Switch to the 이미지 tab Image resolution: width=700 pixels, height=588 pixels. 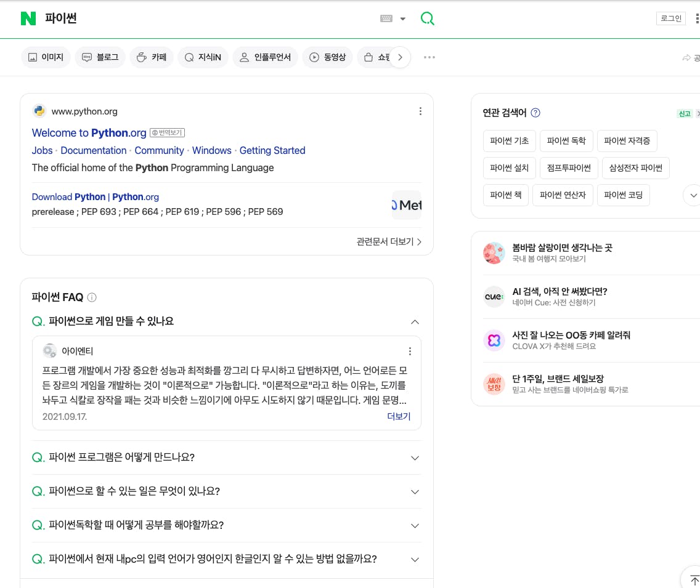(46, 57)
